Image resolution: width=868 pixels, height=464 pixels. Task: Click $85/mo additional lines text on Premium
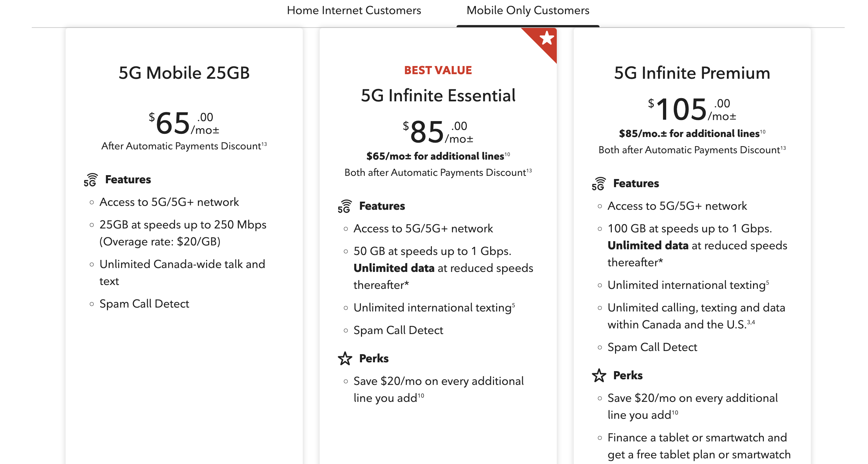[689, 134]
